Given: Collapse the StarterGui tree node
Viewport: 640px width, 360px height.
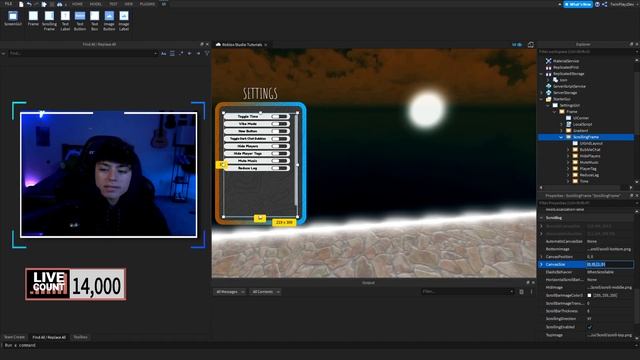Looking at the screenshot, I should pyautogui.click(x=542, y=99).
